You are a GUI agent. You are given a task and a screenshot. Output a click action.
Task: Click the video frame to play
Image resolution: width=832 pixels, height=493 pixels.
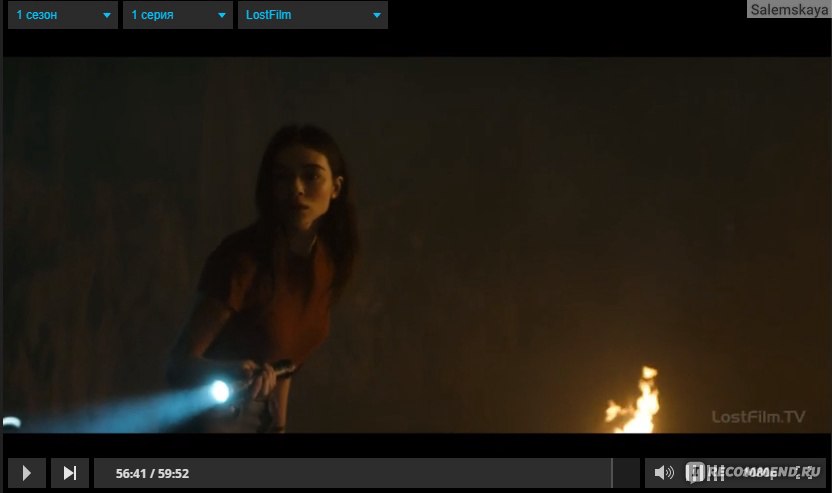tap(417, 245)
